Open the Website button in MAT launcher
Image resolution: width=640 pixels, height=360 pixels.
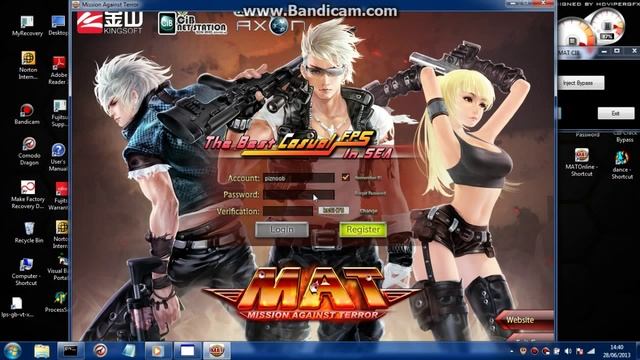[525, 320]
